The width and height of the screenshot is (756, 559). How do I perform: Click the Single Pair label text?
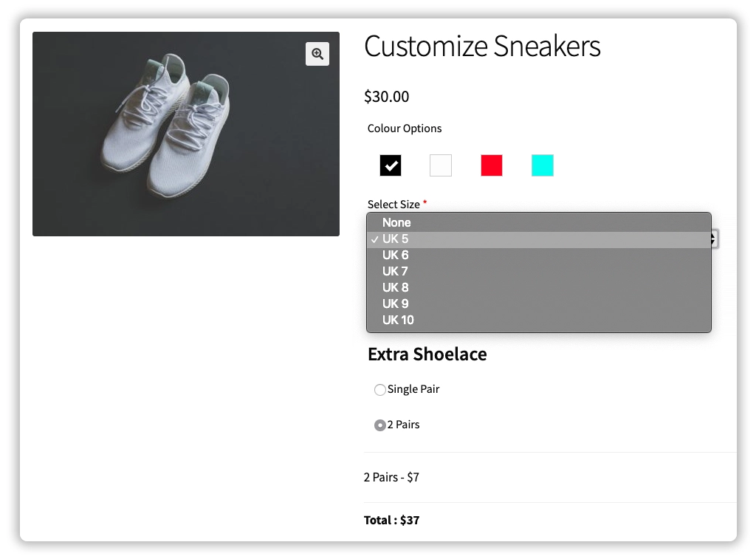pos(413,389)
